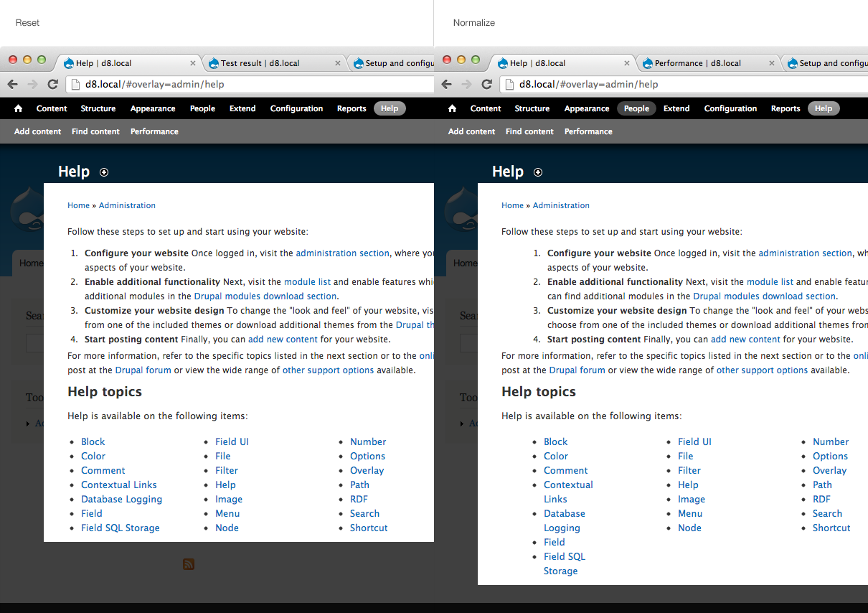Reload the page in the left browser
The width and height of the screenshot is (868, 613).
coord(52,84)
